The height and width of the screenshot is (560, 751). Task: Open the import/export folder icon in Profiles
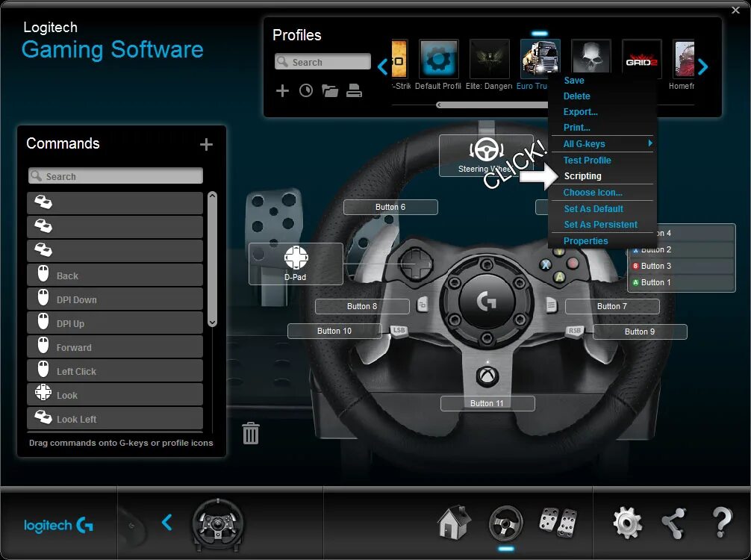[330, 90]
